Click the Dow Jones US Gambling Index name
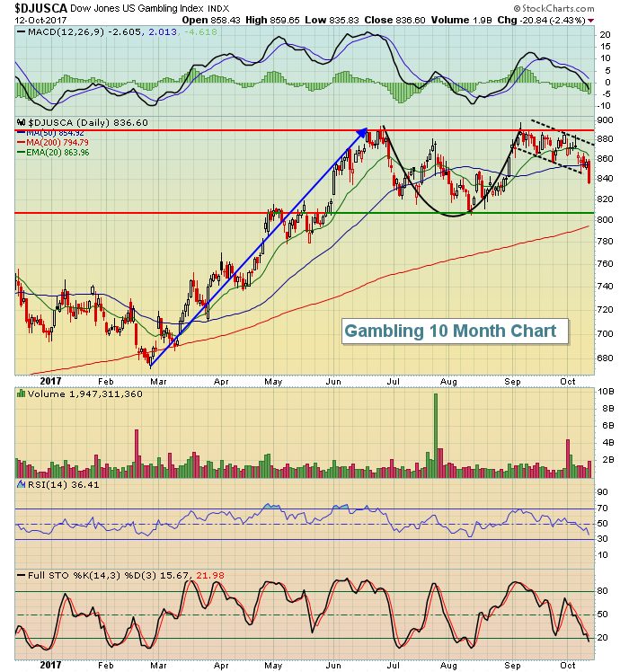This screenshot has width=629, height=672. (x=137, y=8)
